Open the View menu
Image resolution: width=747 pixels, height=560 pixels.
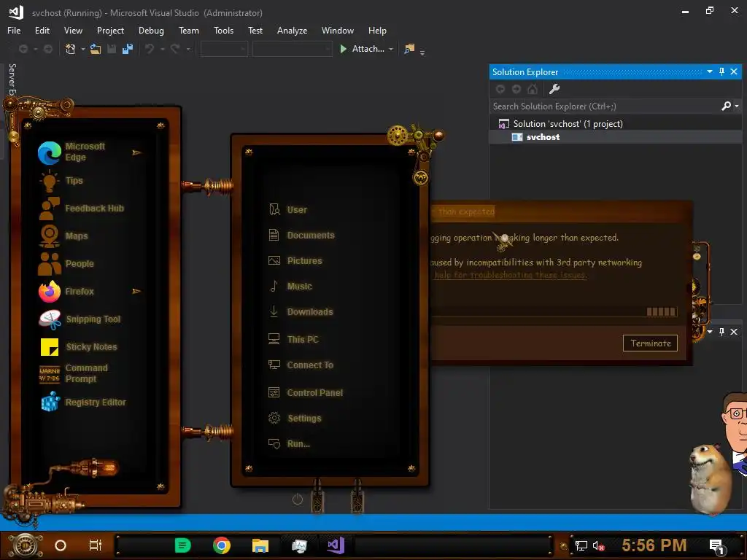tap(73, 31)
